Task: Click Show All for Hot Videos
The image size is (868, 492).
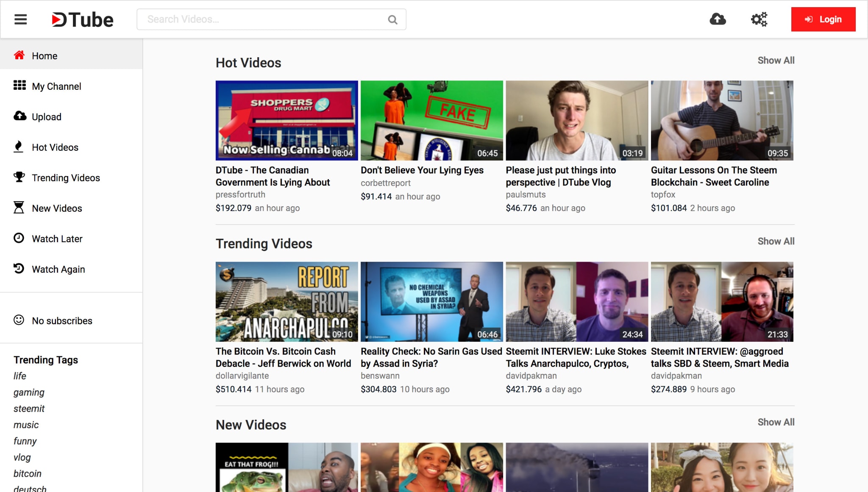Action: coord(776,60)
